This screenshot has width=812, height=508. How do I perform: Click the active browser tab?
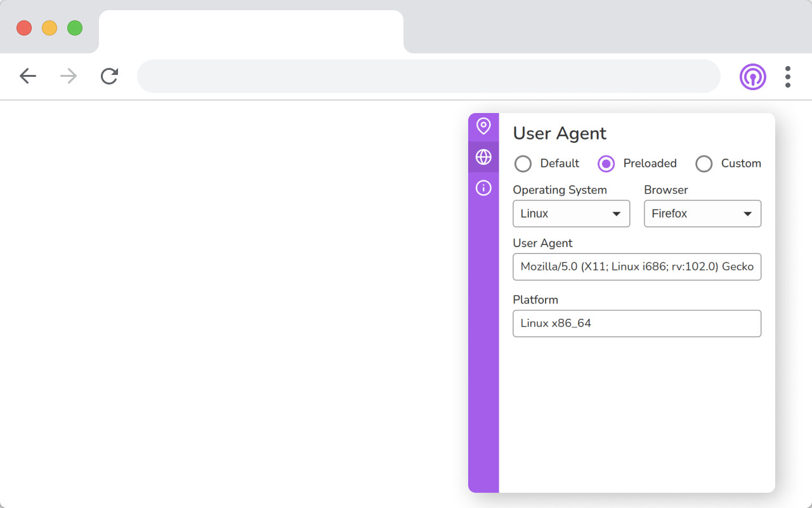[x=251, y=32]
